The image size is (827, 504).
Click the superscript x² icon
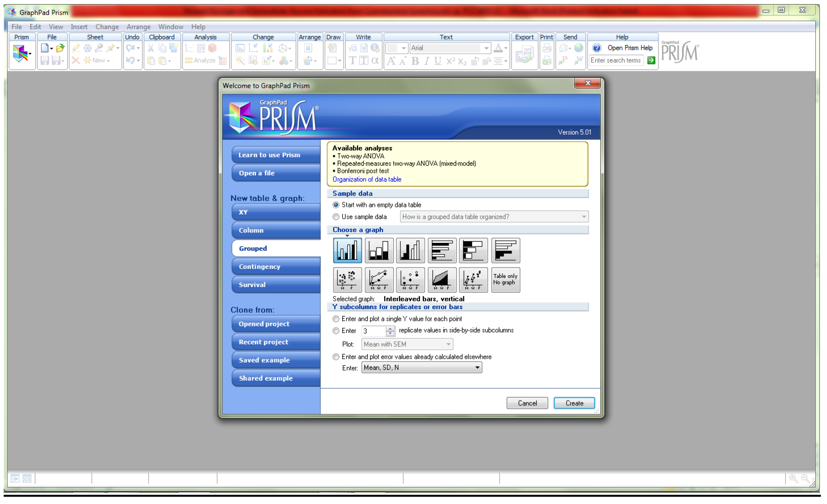[451, 61]
